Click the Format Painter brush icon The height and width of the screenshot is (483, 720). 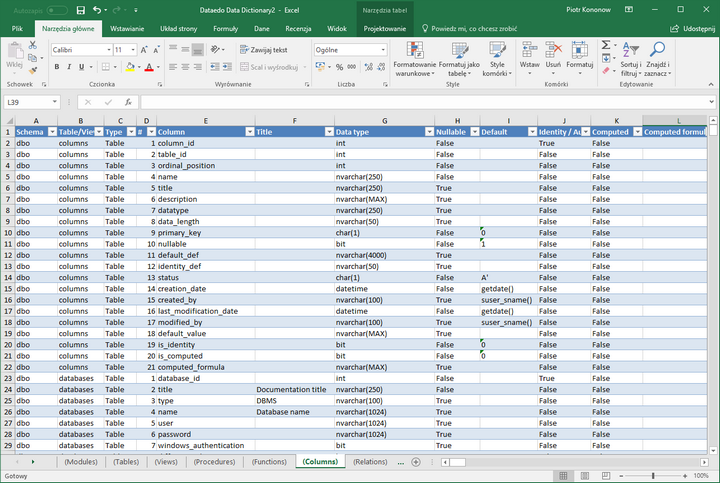33,71
